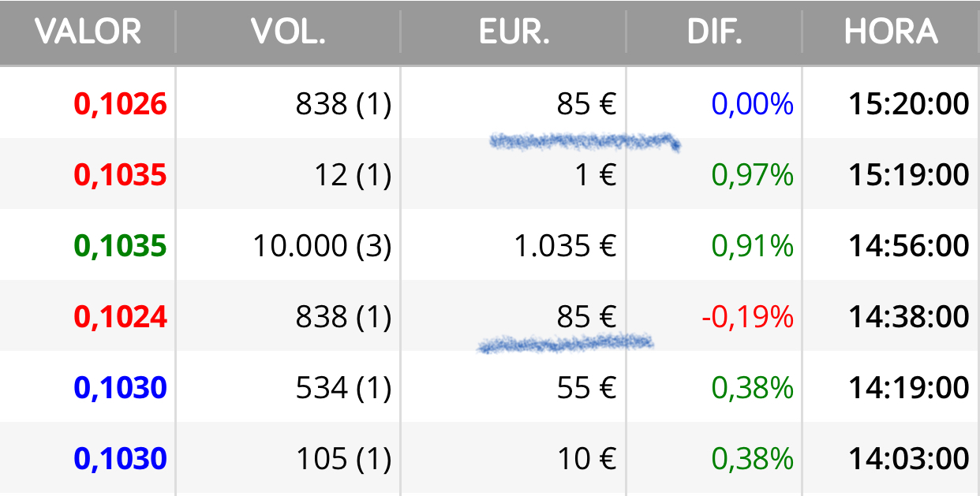The height and width of the screenshot is (496, 980).
Task: Click the EUR. column header
Action: (514, 32)
